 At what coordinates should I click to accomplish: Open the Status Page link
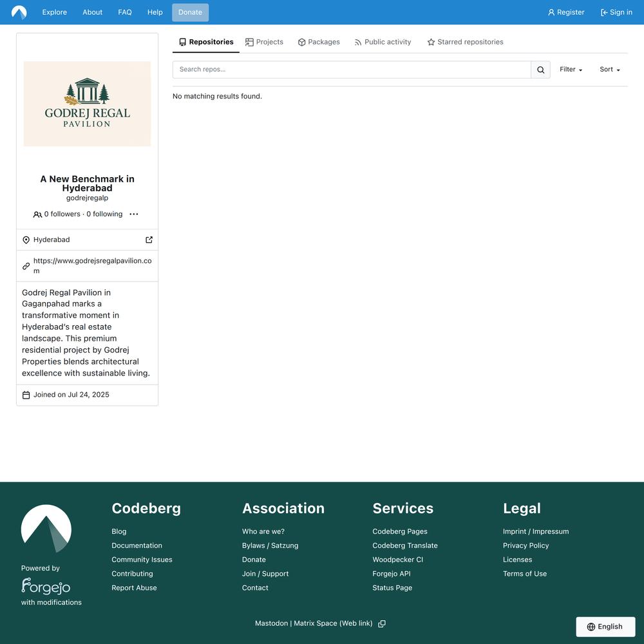click(392, 588)
